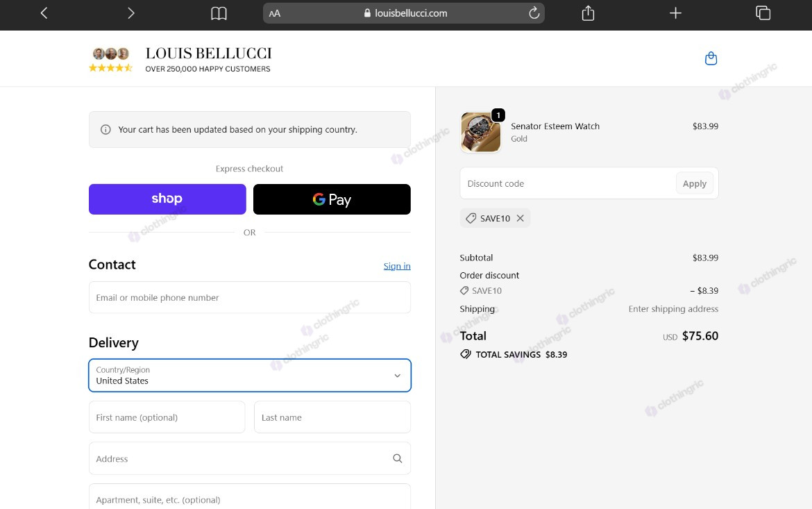Focus the Apartment, suite, etc. field

tap(250, 497)
